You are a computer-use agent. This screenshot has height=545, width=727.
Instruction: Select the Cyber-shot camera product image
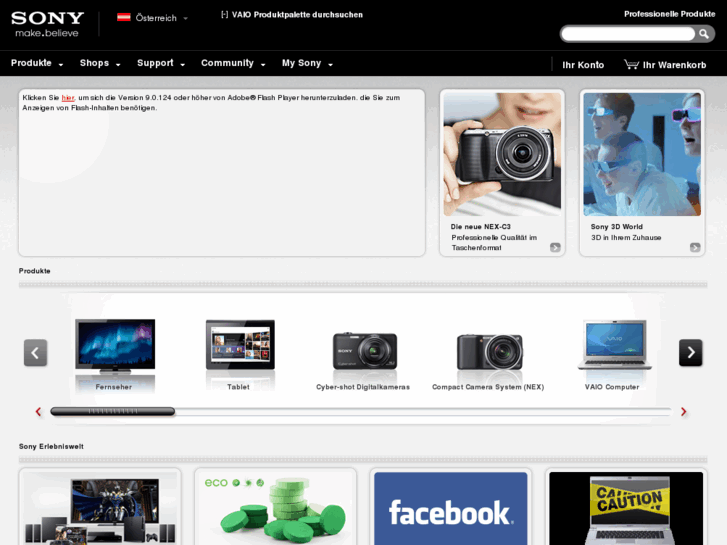click(x=365, y=351)
